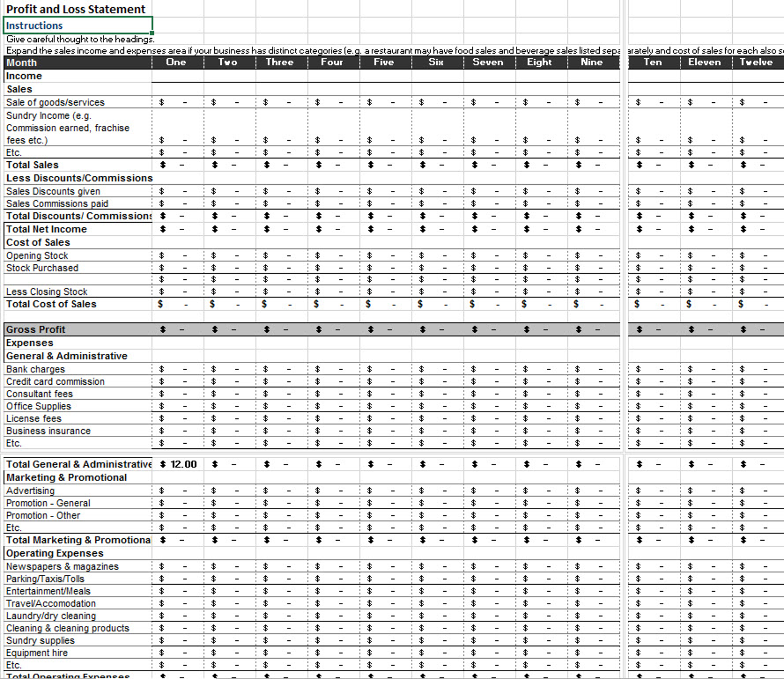Click the Bank charges row label
The image size is (784, 679).
(x=35, y=369)
